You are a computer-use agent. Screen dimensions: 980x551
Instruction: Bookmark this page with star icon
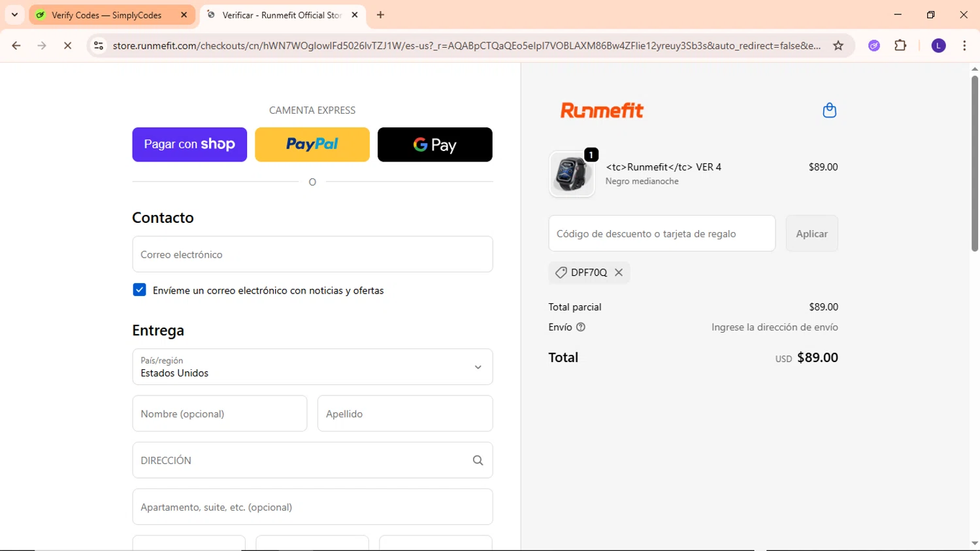[838, 46]
